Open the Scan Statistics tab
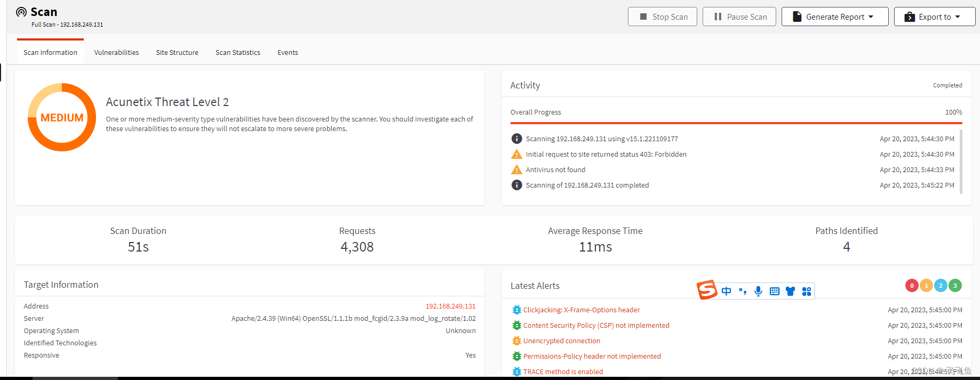The width and height of the screenshot is (980, 380). [x=238, y=52]
